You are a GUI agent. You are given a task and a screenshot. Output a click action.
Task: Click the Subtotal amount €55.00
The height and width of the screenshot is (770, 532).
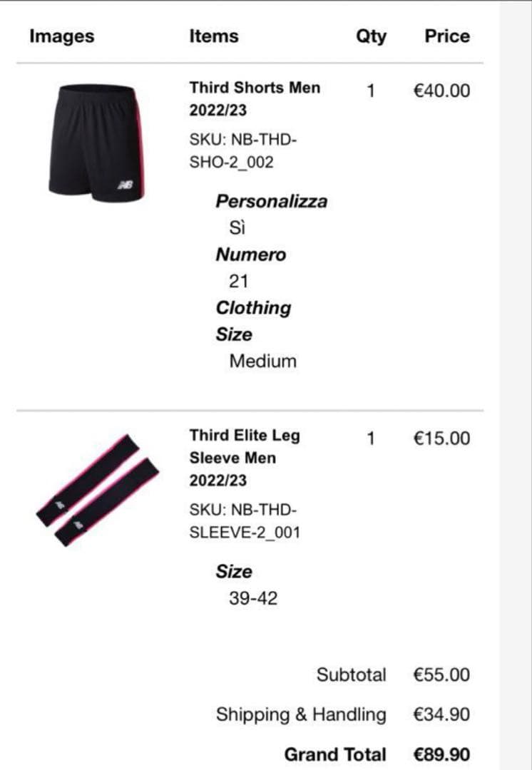[441, 674]
